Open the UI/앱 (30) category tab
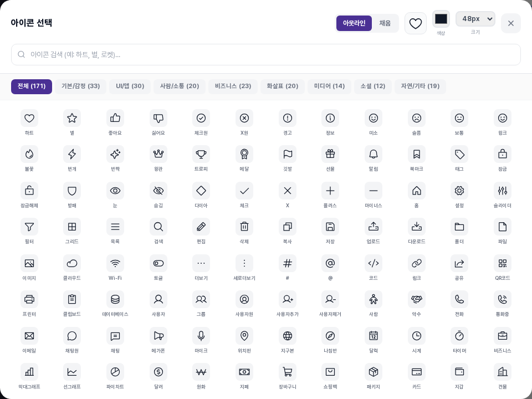Screen dimensions: 532x399 pos(130,86)
